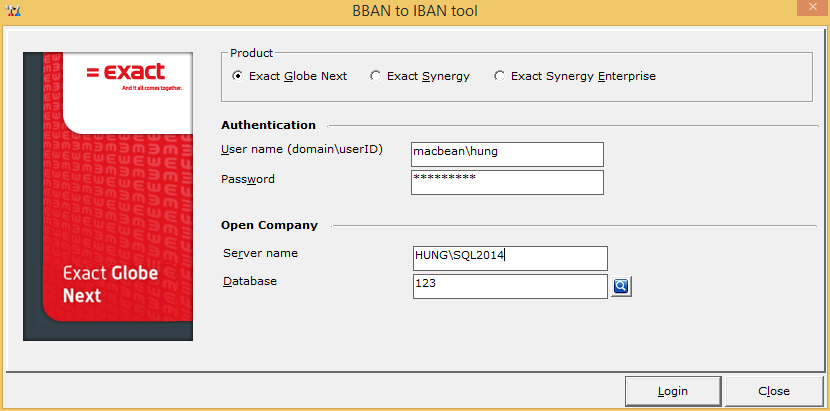
Task: Click the 'Product' group label
Action: point(251,53)
